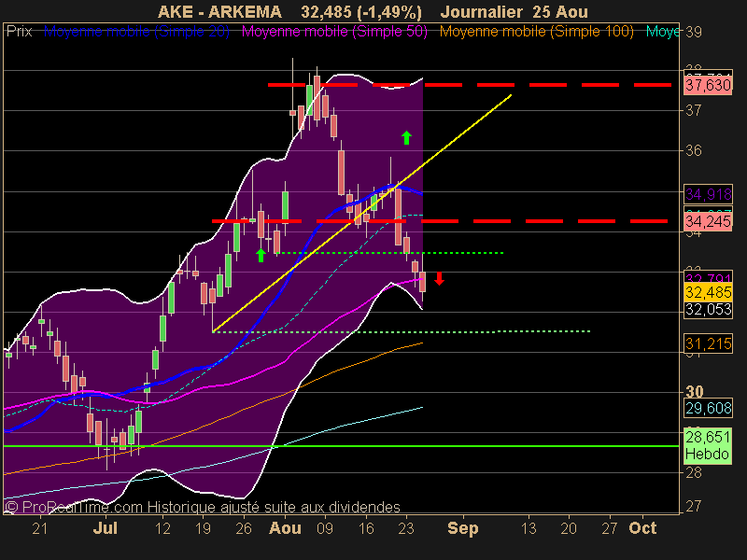Click the "13" date on the time axis
The image size is (747, 560).
[529, 528]
